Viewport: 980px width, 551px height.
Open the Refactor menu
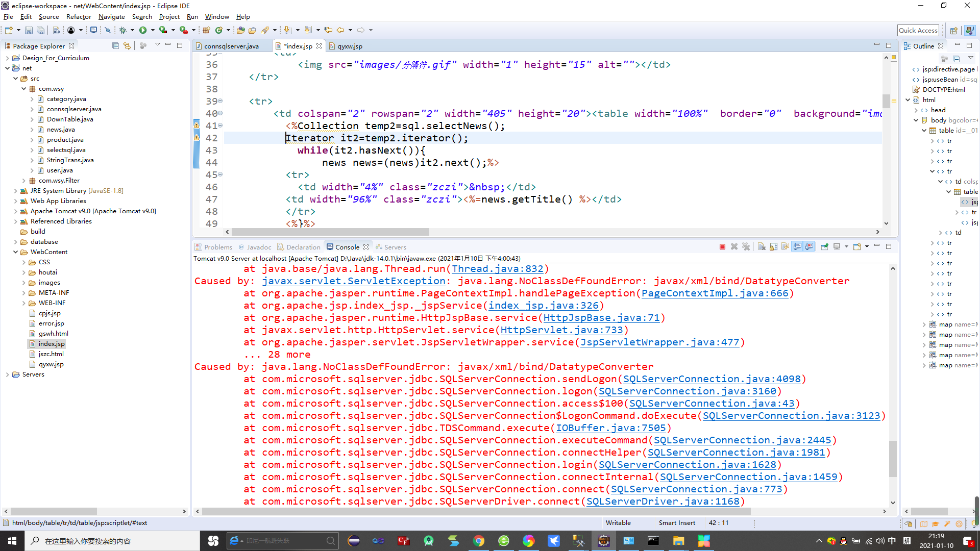79,17
